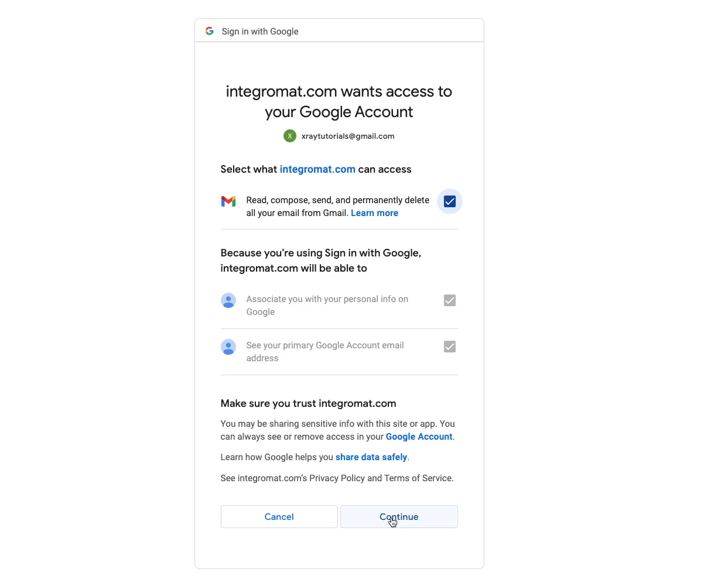
Task: Click the integromat.com link in the heading
Action: 317,169
